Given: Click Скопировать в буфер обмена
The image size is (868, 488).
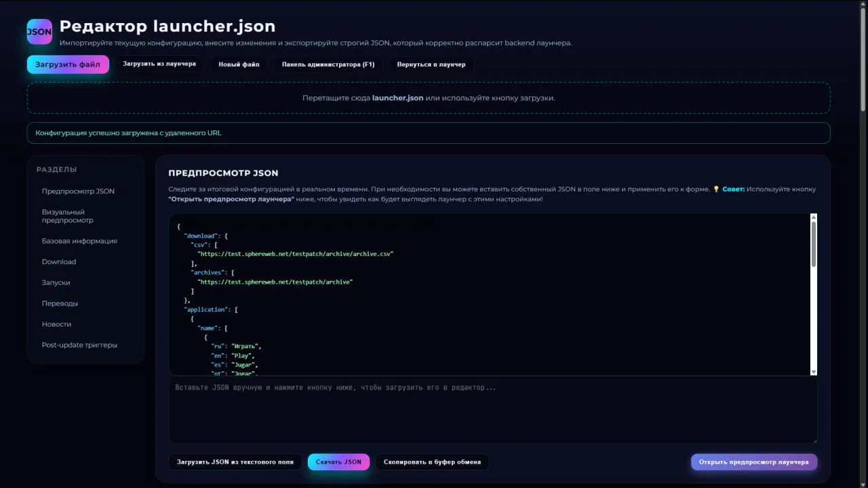Looking at the screenshot, I should tap(432, 462).
